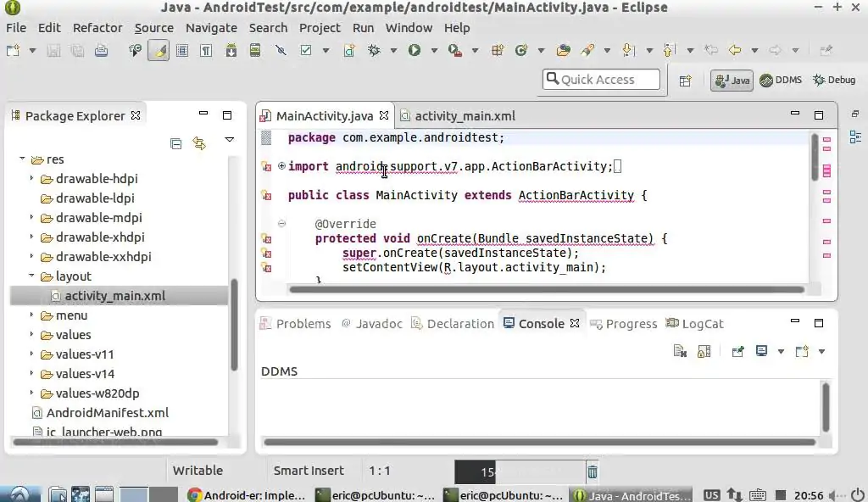Viewport: 868px width, 502px height.
Task: Open the New Java Class dropdown arrow
Action: (541, 50)
